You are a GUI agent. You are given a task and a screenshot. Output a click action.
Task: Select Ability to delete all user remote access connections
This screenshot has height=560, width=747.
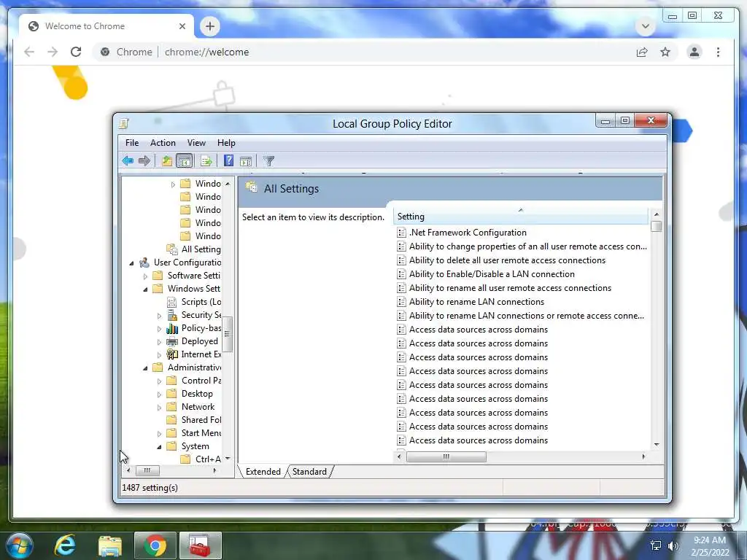507,260
